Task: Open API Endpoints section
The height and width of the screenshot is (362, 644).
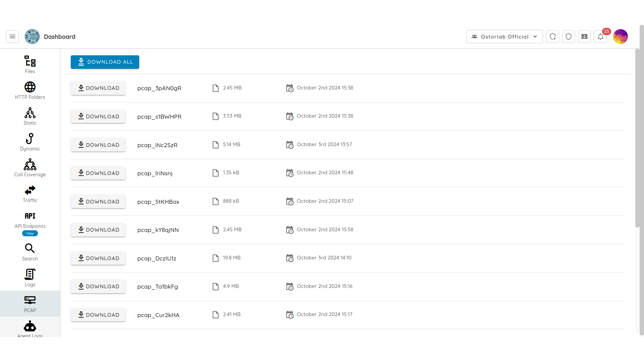Action: [30, 220]
